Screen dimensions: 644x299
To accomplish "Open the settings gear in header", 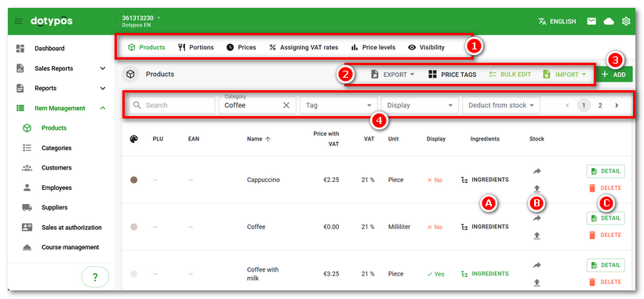I will (626, 21).
